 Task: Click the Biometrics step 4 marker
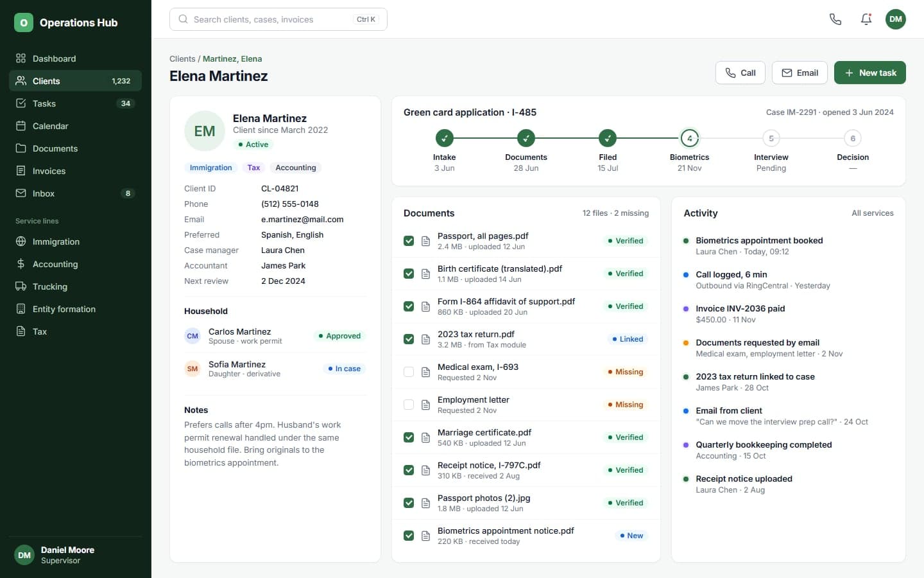(x=689, y=138)
